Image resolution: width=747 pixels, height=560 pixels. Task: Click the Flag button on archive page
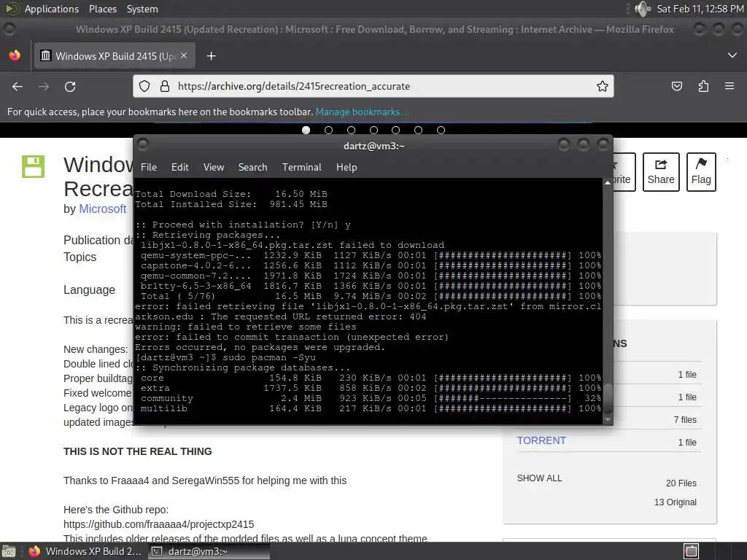(x=701, y=172)
